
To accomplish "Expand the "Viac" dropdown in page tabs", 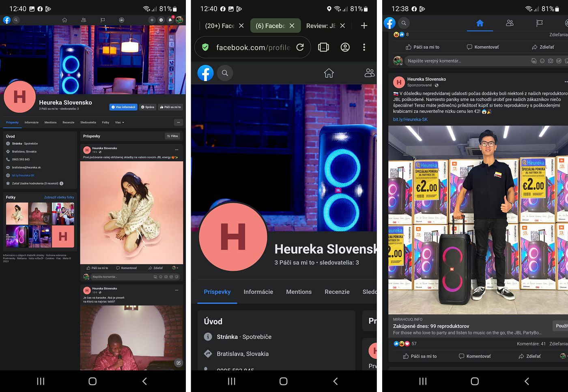I will (x=119, y=122).
